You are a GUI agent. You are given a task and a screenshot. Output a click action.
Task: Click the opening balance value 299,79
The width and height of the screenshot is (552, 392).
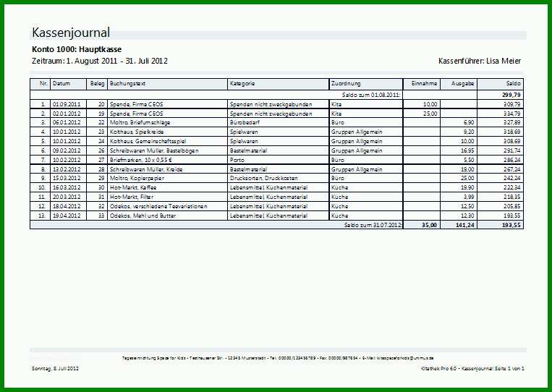coord(512,95)
